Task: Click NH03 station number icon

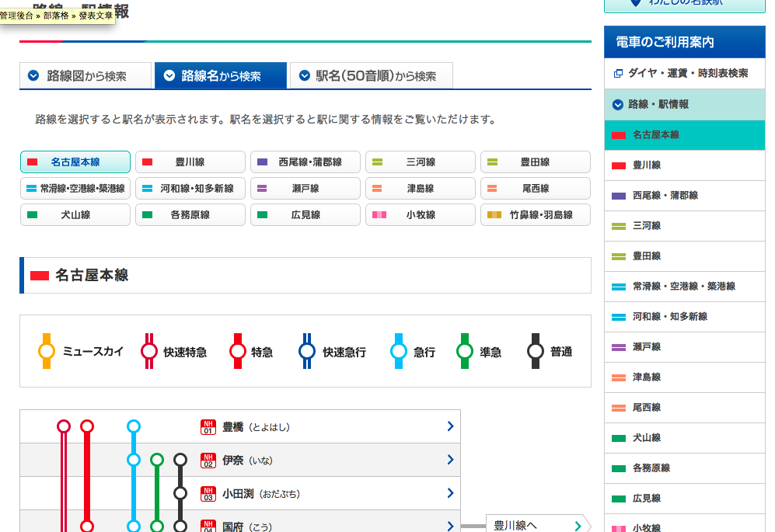Action: click(208, 493)
